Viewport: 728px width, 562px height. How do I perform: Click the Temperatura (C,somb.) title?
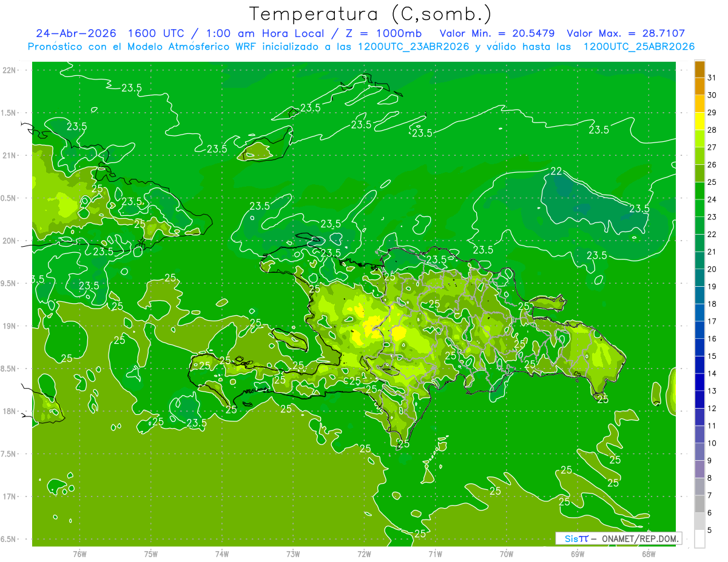pos(370,13)
